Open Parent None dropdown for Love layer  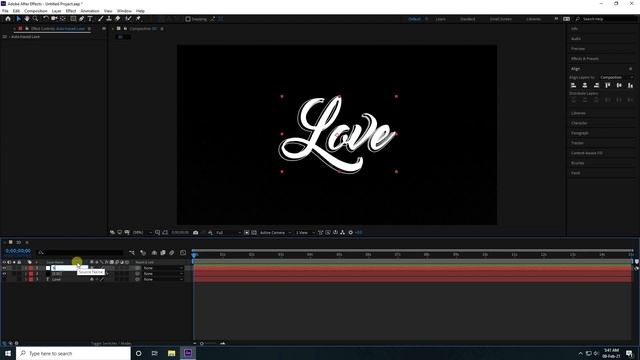[163, 279]
